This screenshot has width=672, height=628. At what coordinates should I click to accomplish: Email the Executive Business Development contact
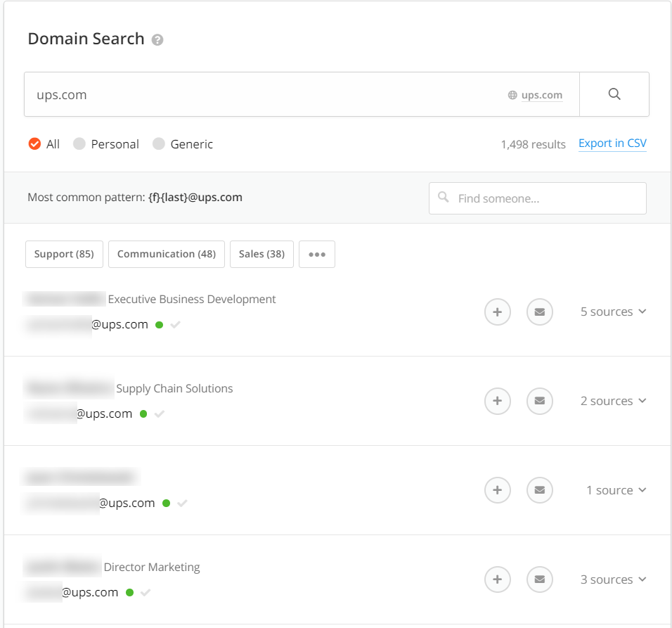540,312
